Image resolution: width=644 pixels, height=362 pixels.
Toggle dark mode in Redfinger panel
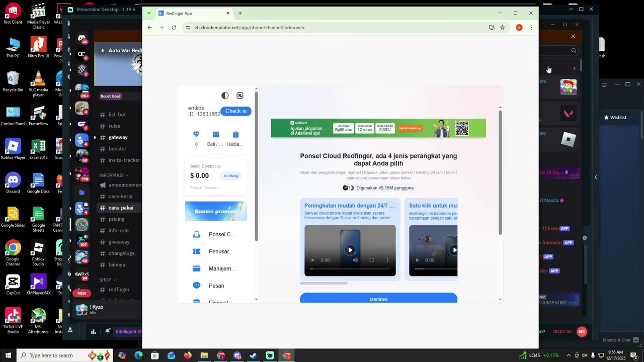click(x=225, y=96)
